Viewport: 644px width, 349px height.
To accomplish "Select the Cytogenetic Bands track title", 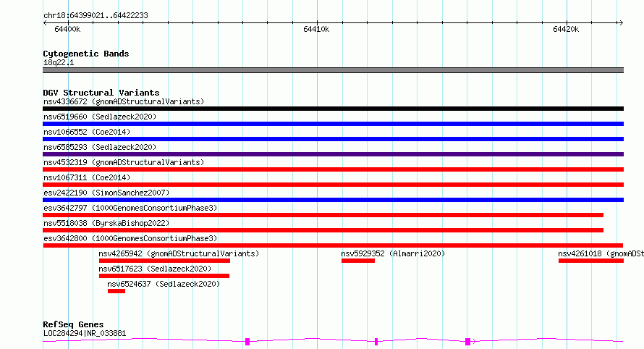I will pos(86,54).
